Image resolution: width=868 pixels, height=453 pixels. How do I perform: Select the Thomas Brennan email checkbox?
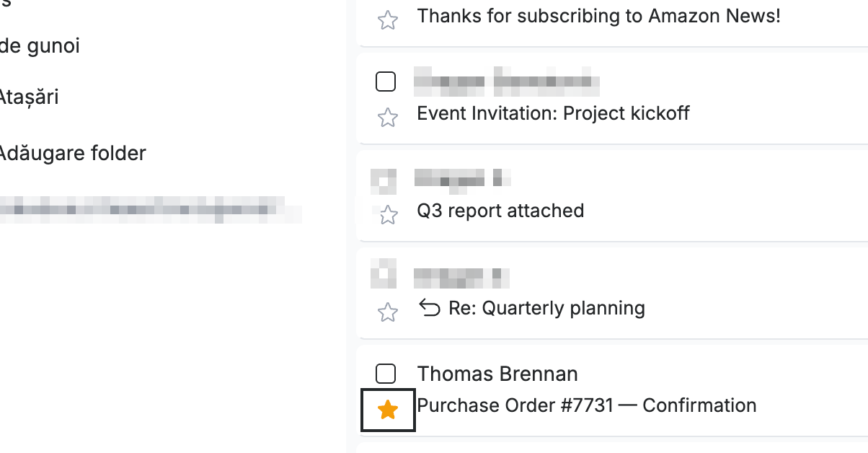click(x=386, y=374)
